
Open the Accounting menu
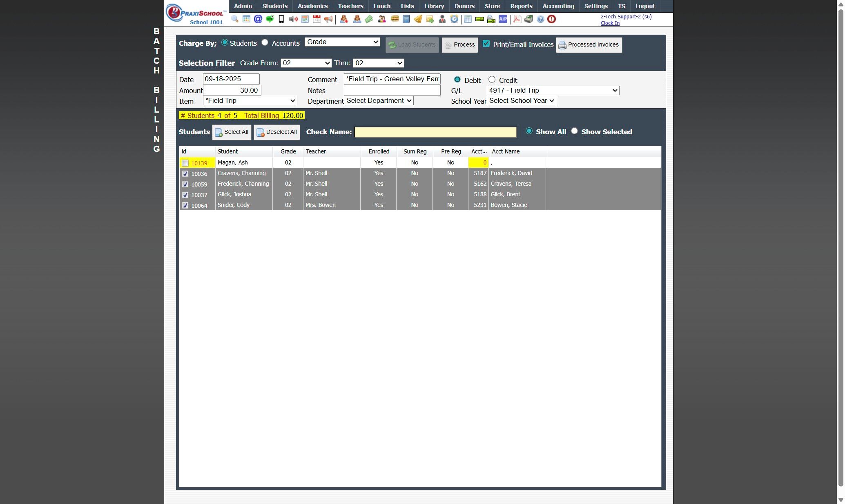(558, 6)
